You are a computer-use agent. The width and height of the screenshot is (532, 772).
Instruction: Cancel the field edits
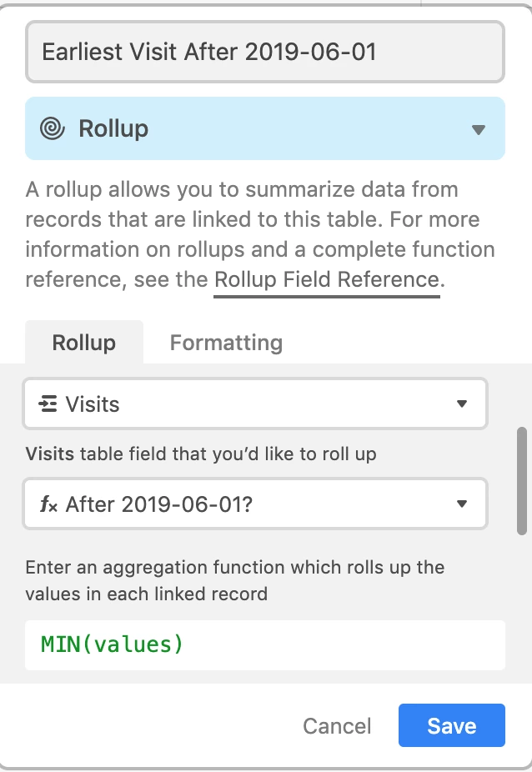(337, 726)
